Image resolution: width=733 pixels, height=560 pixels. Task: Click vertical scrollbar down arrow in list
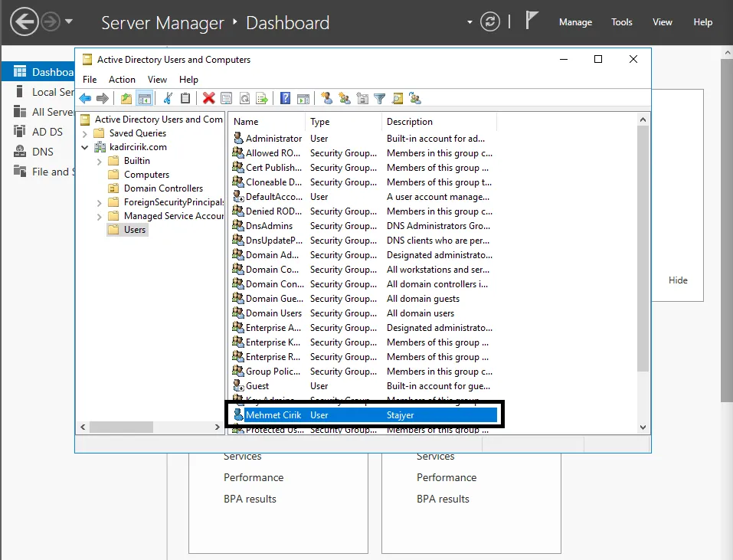[x=643, y=427]
